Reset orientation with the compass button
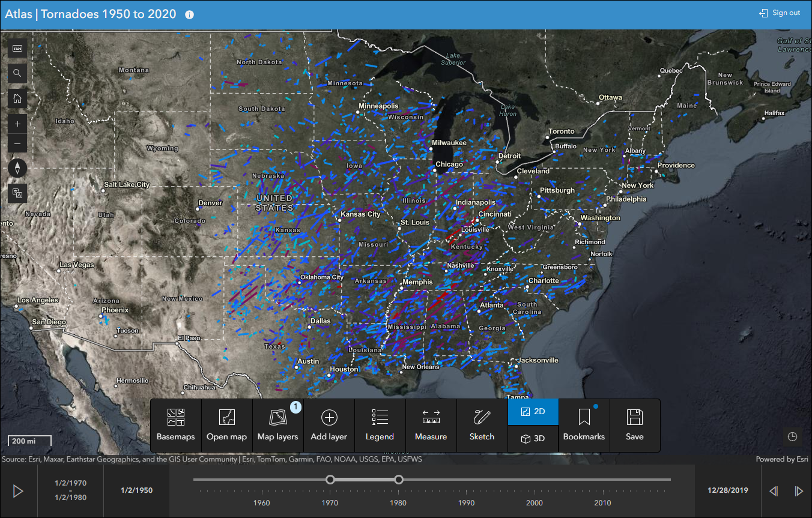Image resolution: width=812 pixels, height=518 pixels. (x=17, y=168)
